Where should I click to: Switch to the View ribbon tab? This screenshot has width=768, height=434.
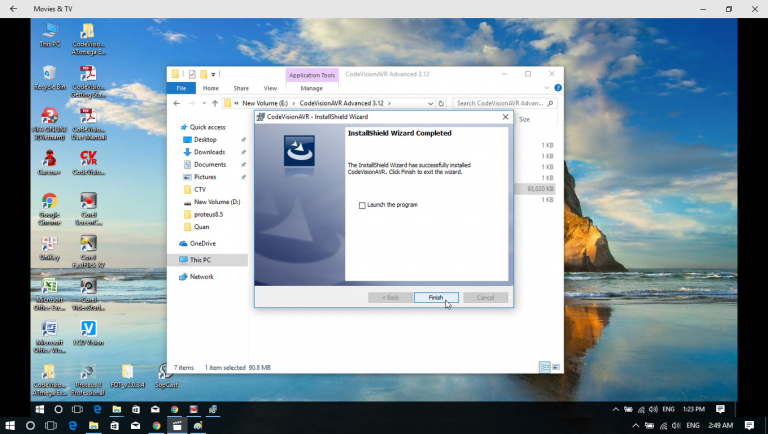click(x=270, y=88)
